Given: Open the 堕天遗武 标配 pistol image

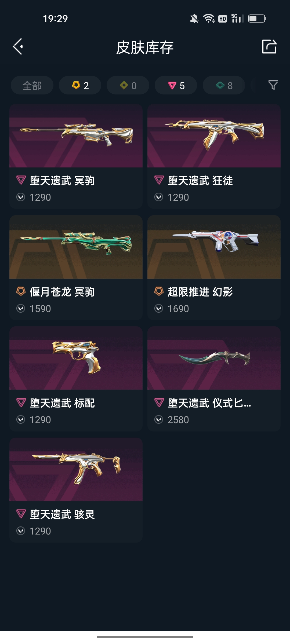Looking at the screenshot, I should (76, 358).
